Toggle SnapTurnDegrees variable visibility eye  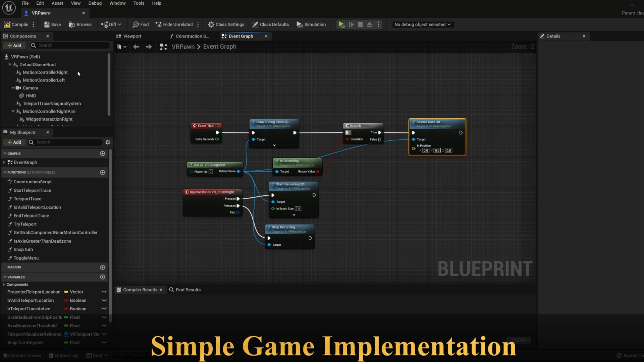104,343
